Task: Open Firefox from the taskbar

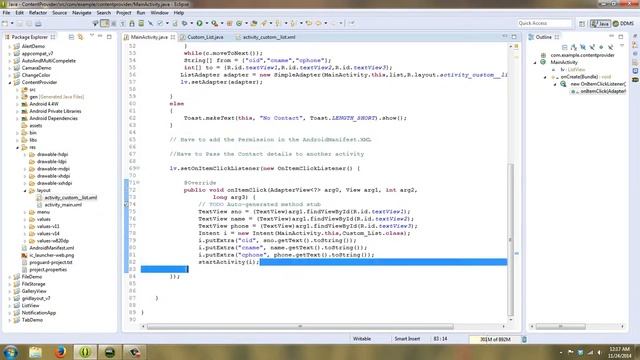Action: click(60, 351)
